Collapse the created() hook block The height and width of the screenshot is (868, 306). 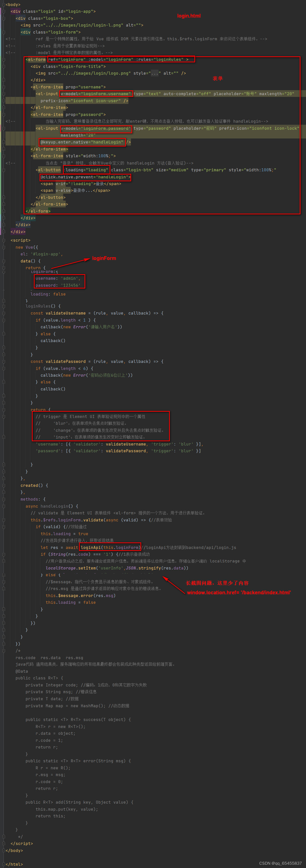[x=3, y=486]
